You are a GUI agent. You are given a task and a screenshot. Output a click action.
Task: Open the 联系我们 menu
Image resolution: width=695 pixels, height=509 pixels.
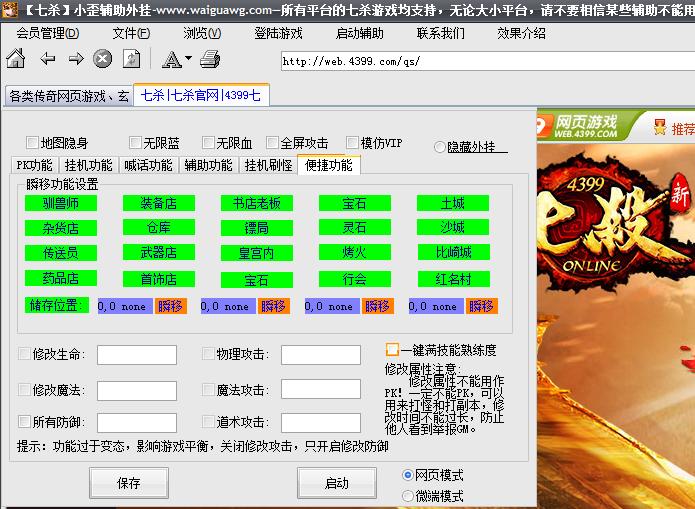click(x=441, y=33)
